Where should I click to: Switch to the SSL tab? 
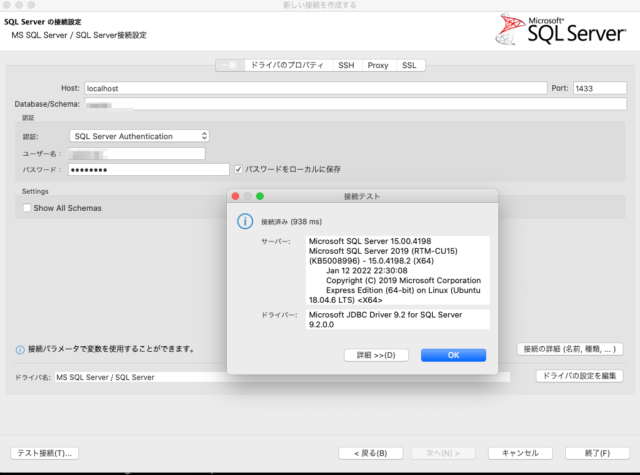click(409, 65)
